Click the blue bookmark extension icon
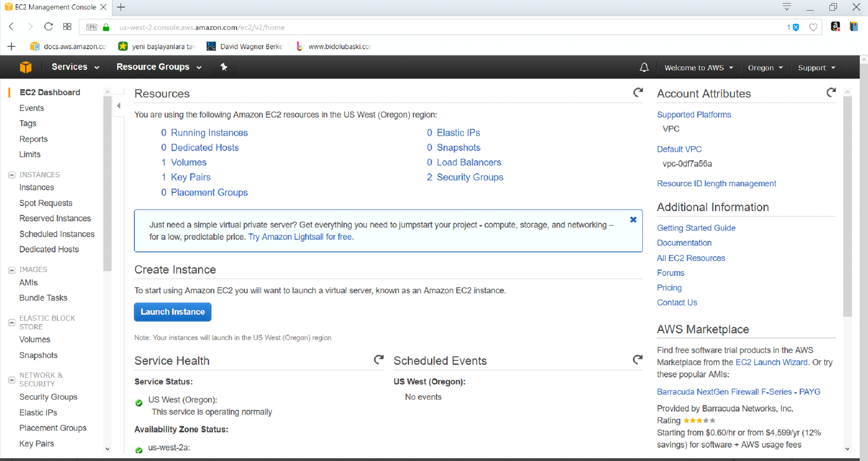This screenshot has width=868, height=461. click(853, 27)
